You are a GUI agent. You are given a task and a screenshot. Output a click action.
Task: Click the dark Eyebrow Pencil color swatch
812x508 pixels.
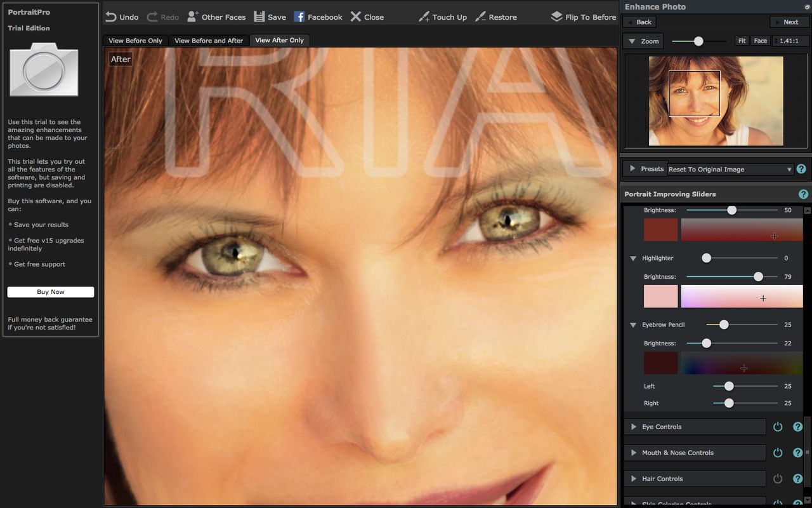point(660,363)
